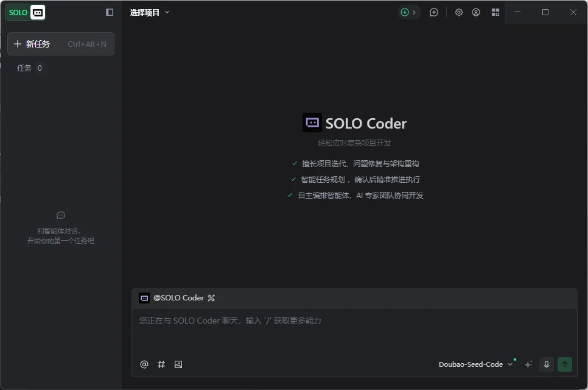Open the 选择项目 project dropdown
The width and height of the screenshot is (588, 390).
150,12
